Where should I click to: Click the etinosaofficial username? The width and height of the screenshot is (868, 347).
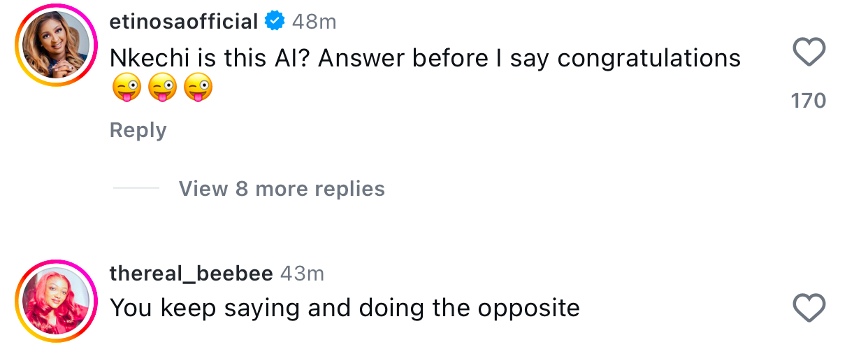(184, 22)
